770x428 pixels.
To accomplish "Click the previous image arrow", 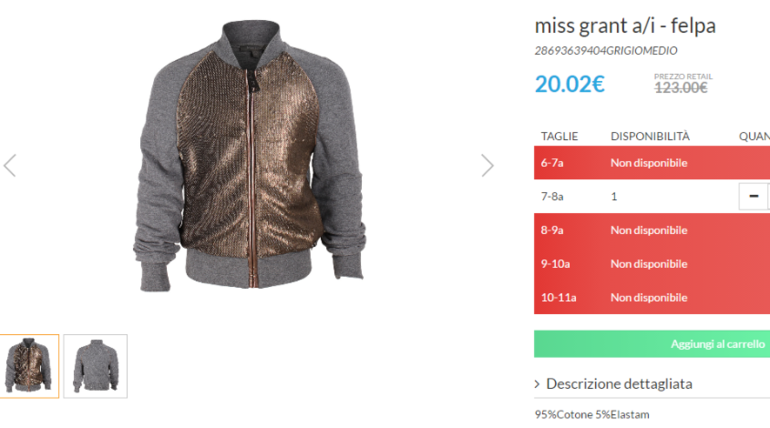I will 10,165.
